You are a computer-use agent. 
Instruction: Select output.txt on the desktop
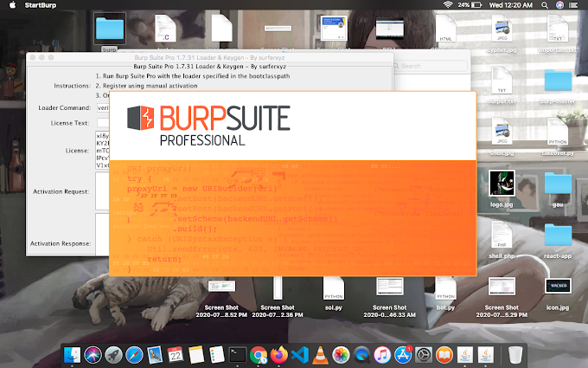tap(502, 81)
